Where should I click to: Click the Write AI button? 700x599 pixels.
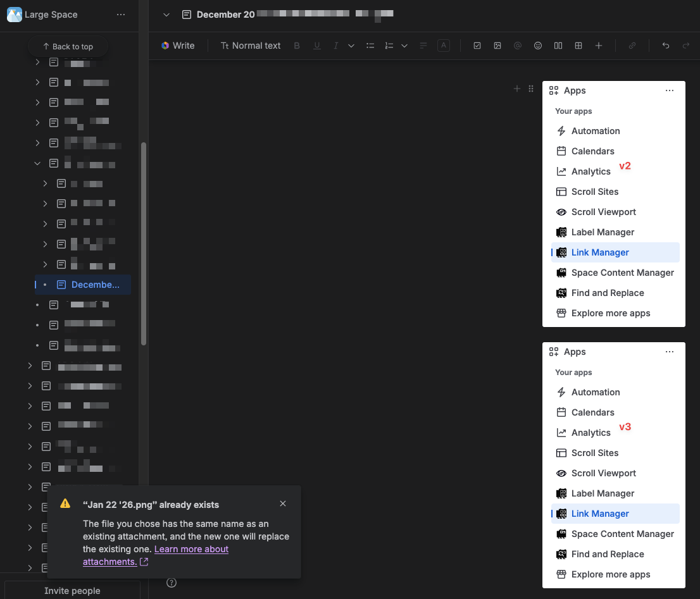(178, 46)
